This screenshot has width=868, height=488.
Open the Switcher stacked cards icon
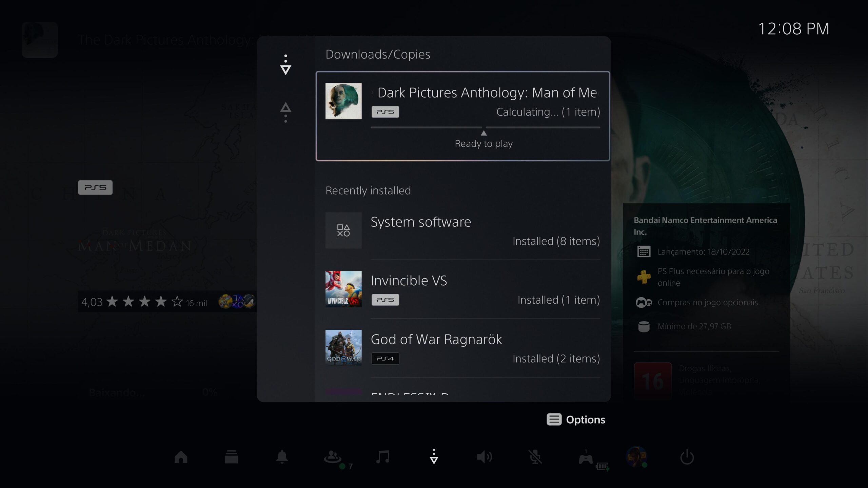[x=231, y=457]
